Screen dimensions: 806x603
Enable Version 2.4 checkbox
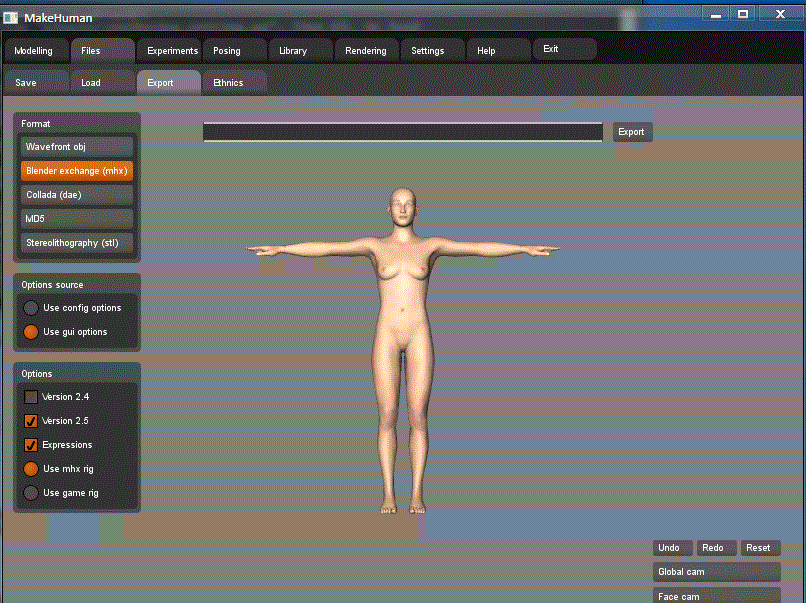point(31,397)
